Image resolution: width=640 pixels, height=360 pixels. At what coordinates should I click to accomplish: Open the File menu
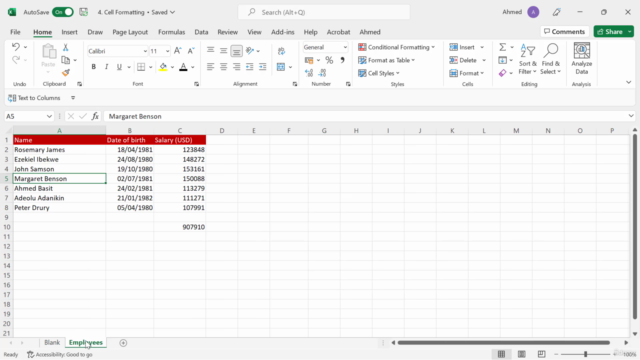[16, 32]
